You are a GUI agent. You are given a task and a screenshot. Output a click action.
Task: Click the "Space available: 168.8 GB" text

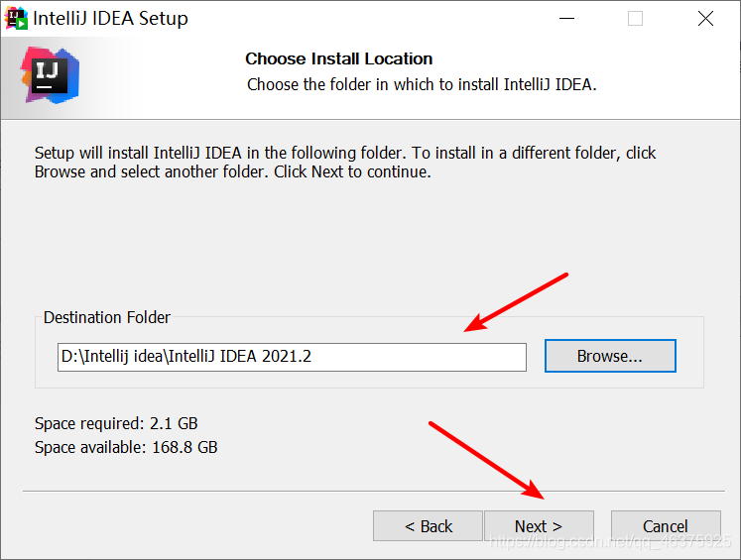pos(126,447)
